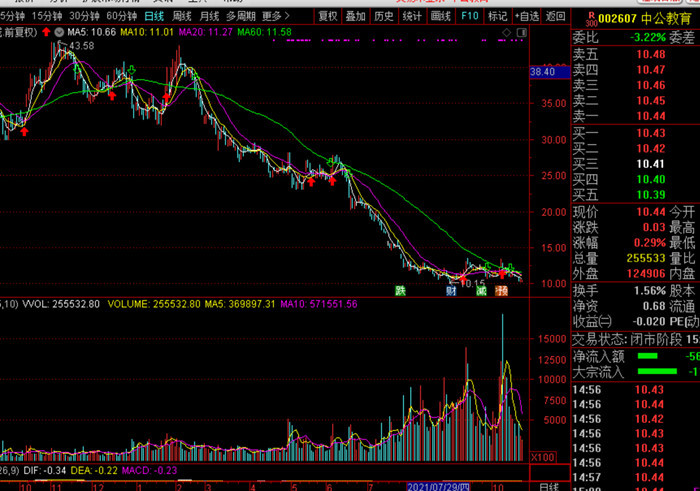Open the 返回 back dropdown
Image resolution: width=700 pixels, height=491 pixels.
[x=557, y=16]
